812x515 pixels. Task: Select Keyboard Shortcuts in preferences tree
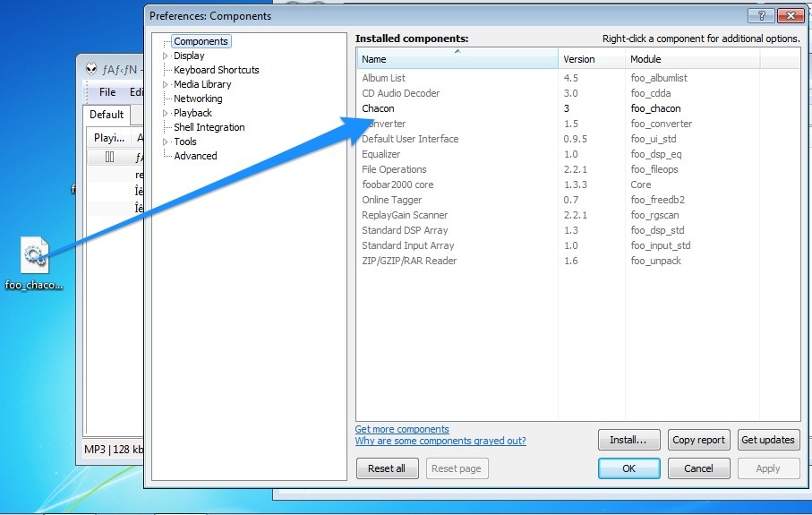[x=217, y=70]
